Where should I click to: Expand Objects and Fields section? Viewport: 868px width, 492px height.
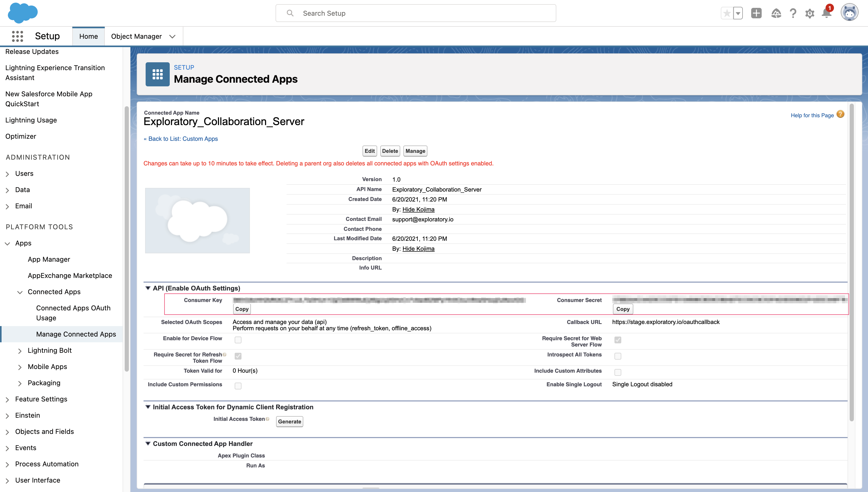(x=7, y=432)
